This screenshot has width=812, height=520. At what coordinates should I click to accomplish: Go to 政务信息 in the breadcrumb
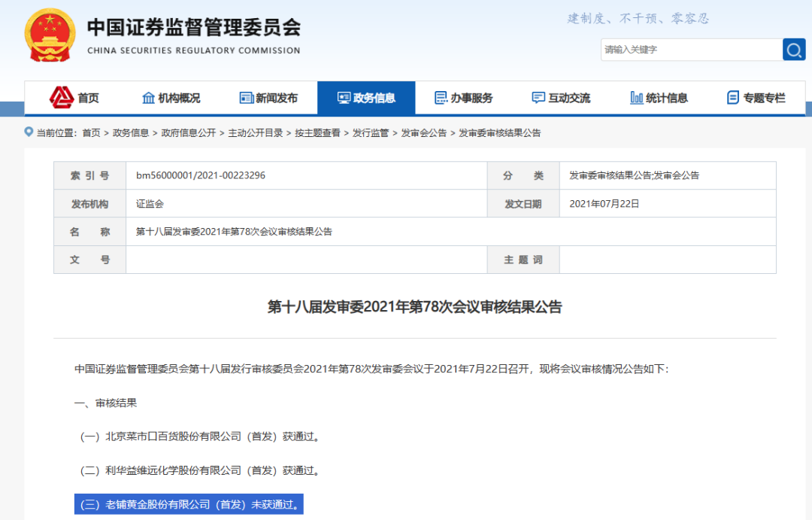pyautogui.click(x=131, y=133)
